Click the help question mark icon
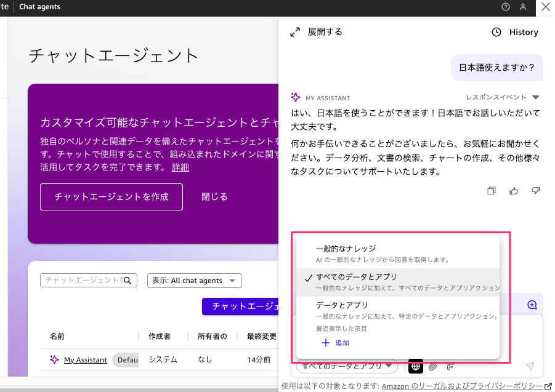The width and height of the screenshot is (555, 392). pyautogui.click(x=506, y=7)
